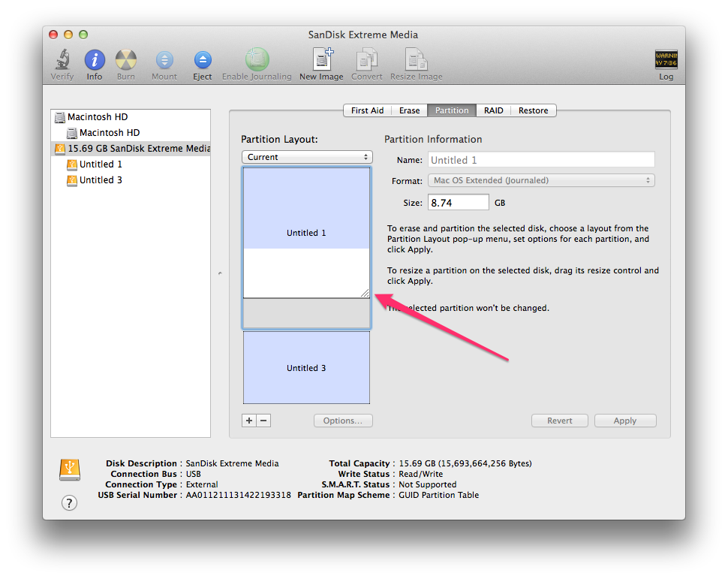
Task: Select Untitled 3 partition block in layout
Action: (x=306, y=367)
